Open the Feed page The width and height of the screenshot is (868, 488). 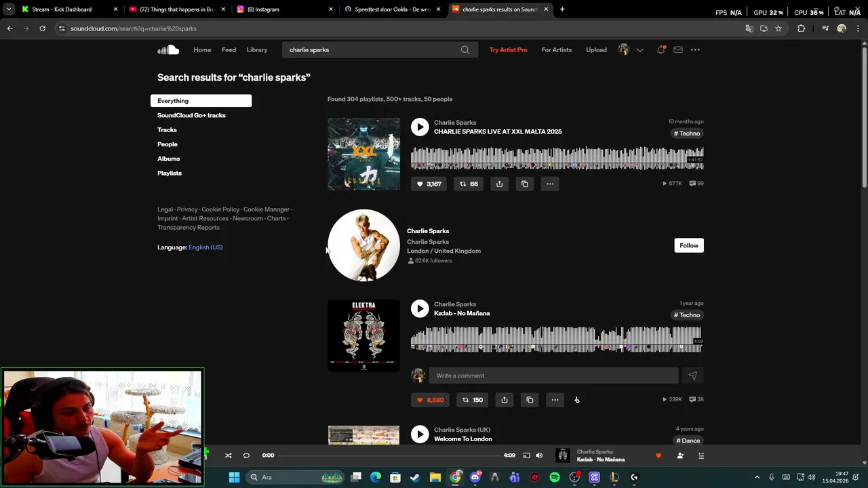(x=229, y=49)
